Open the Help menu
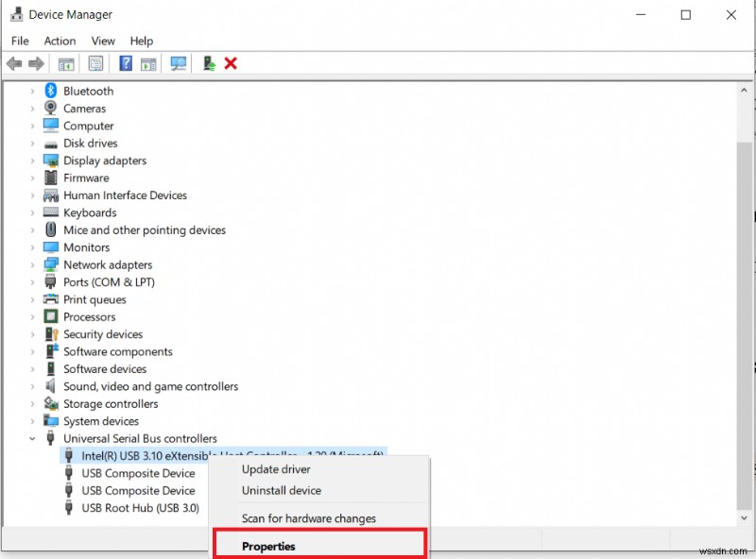 click(x=141, y=41)
